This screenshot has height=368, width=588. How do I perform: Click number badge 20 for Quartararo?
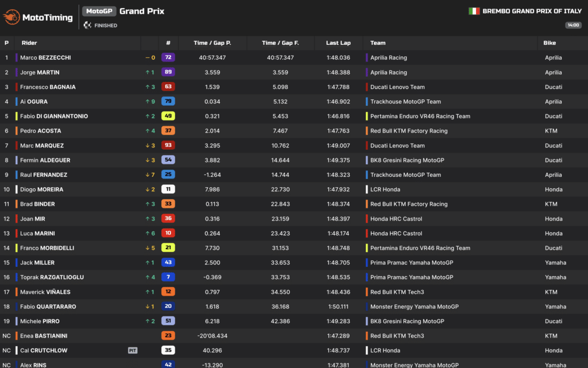(168, 306)
